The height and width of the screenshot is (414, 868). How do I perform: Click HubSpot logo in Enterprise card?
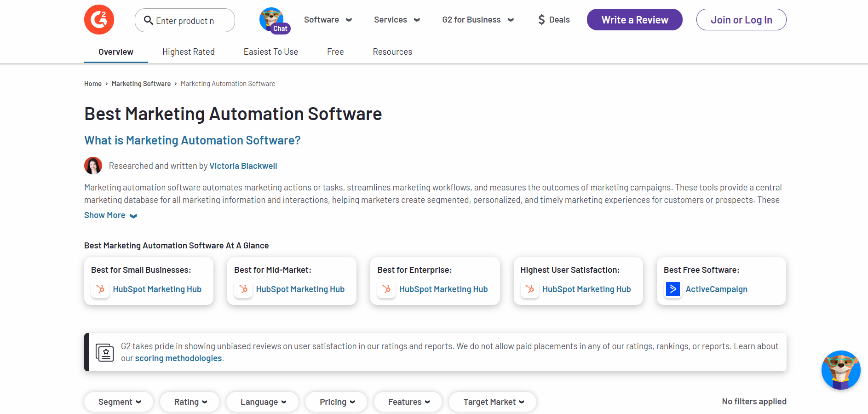(x=386, y=289)
